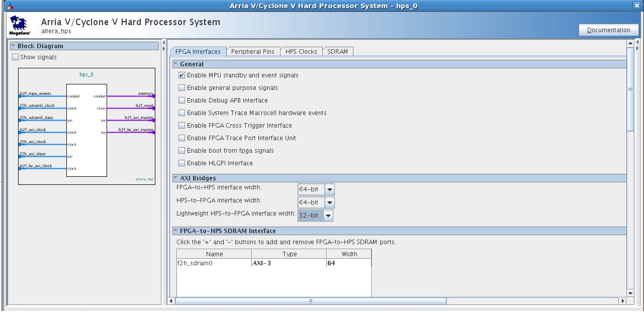This screenshot has height=312, width=644.
Task: Click the horizontal scrollbar left arrow
Action: [171, 301]
